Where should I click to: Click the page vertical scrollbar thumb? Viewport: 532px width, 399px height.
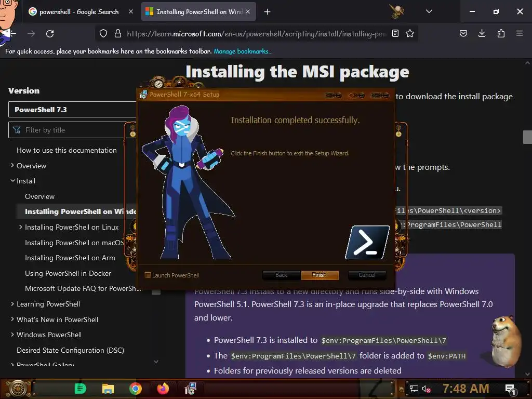click(527, 137)
